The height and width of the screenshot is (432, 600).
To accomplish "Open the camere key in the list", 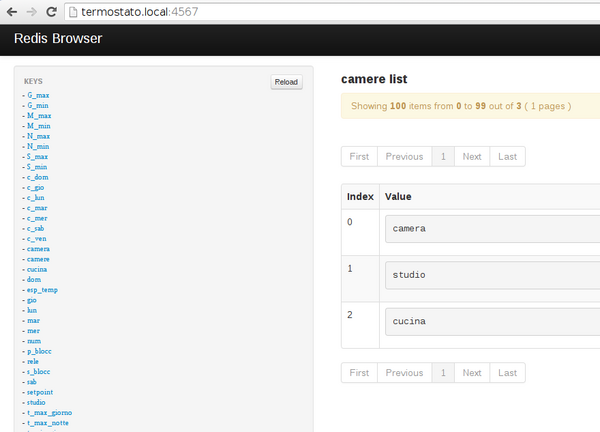I will [x=38, y=259].
